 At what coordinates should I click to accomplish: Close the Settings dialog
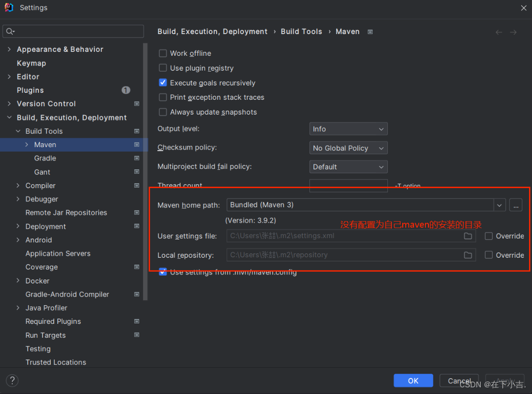click(524, 8)
